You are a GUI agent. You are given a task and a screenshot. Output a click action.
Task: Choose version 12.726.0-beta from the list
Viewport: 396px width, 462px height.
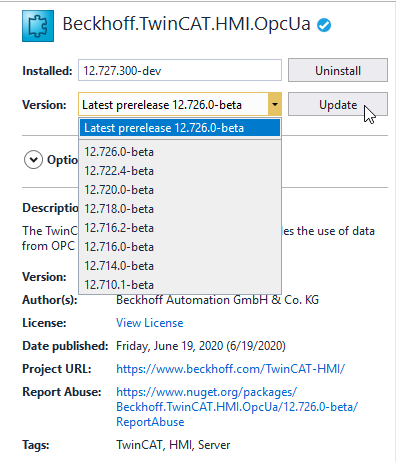tap(180, 152)
